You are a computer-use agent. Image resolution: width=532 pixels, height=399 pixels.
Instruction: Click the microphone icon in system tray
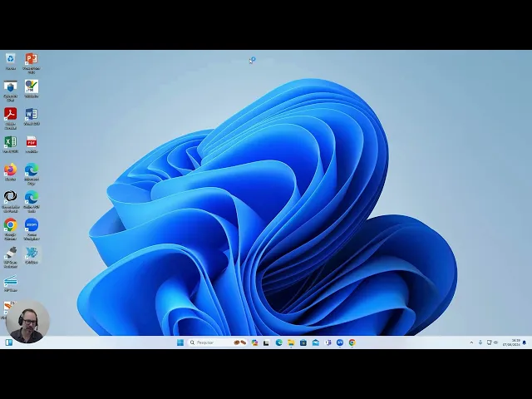tap(480, 342)
